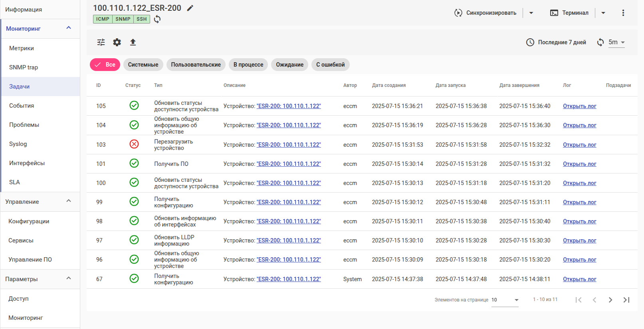
Task: Go to next page of tasks
Action: click(610, 300)
